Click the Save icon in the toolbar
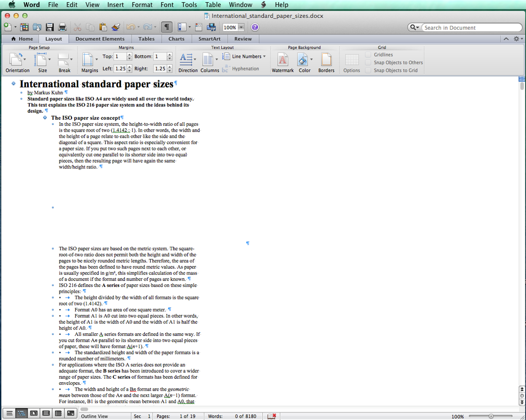526x420 pixels. pyautogui.click(x=50, y=27)
